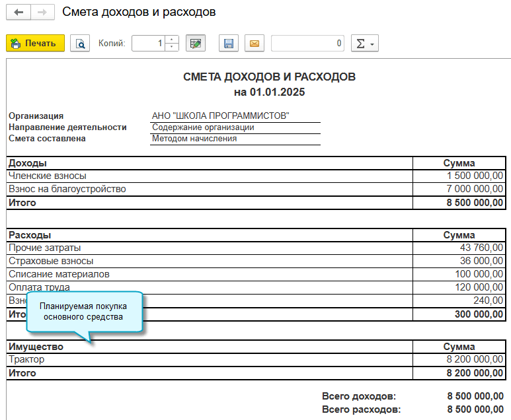
Task: Select the heading СМЕТА ДОХОДОВ И РАСХОДОВ
Action: coord(269,77)
